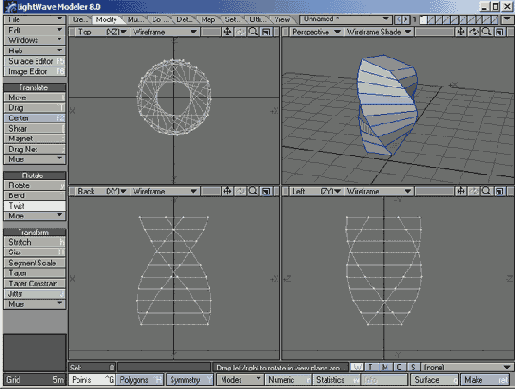This screenshot has width=515, height=389.
Task: Click the Top viewport zoom magnifier icon
Action: [x=253, y=32]
